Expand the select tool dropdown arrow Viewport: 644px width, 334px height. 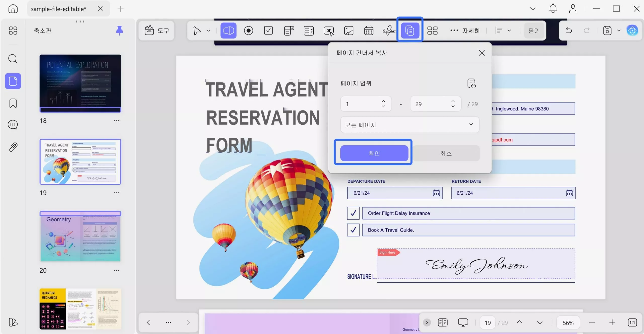[x=208, y=31]
